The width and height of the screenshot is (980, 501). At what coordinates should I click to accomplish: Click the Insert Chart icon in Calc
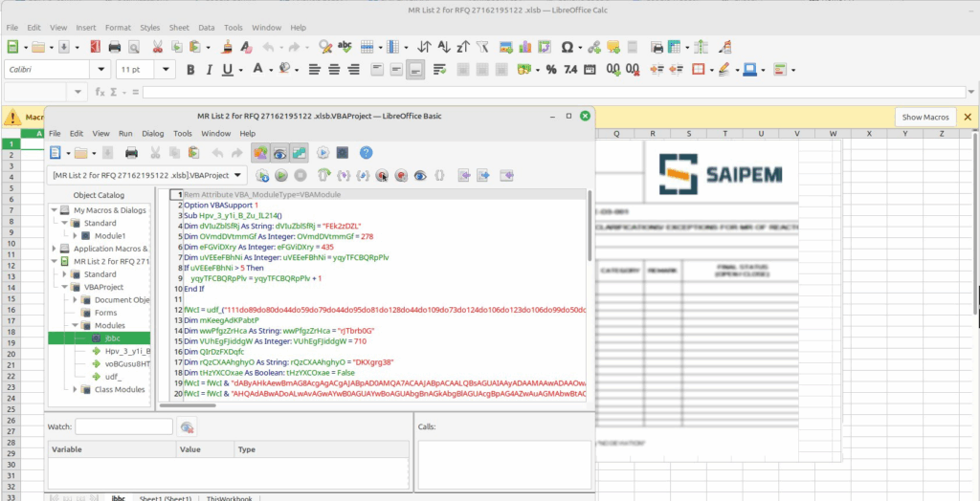[x=525, y=47]
